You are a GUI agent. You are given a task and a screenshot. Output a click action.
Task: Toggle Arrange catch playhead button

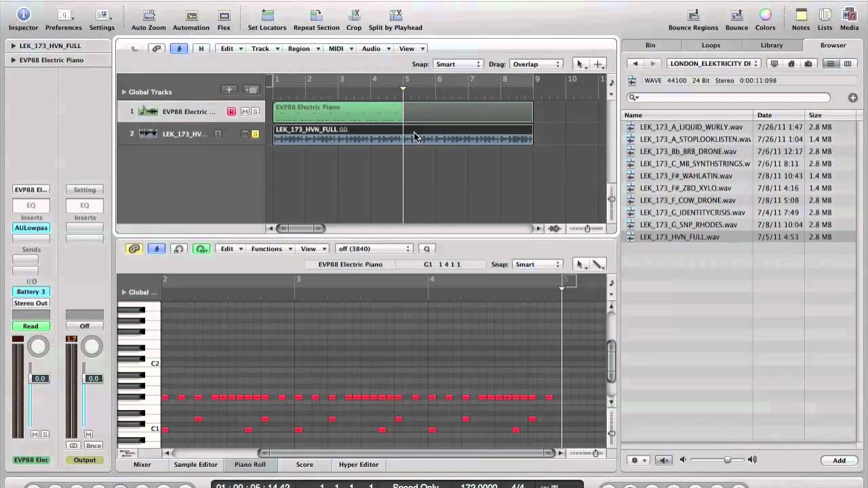[180, 49]
